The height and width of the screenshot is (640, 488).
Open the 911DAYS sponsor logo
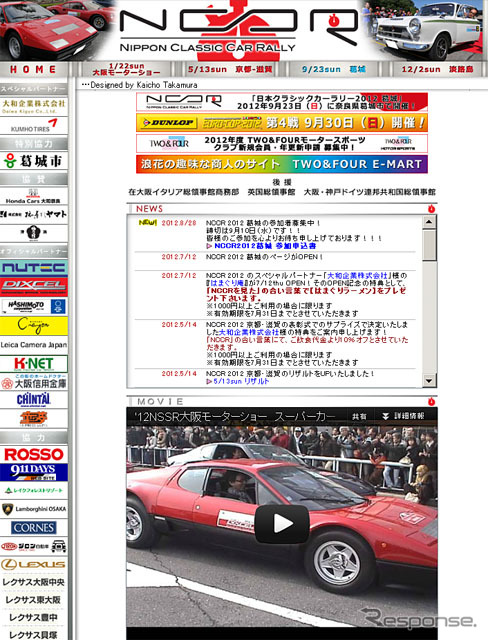pos(34,472)
